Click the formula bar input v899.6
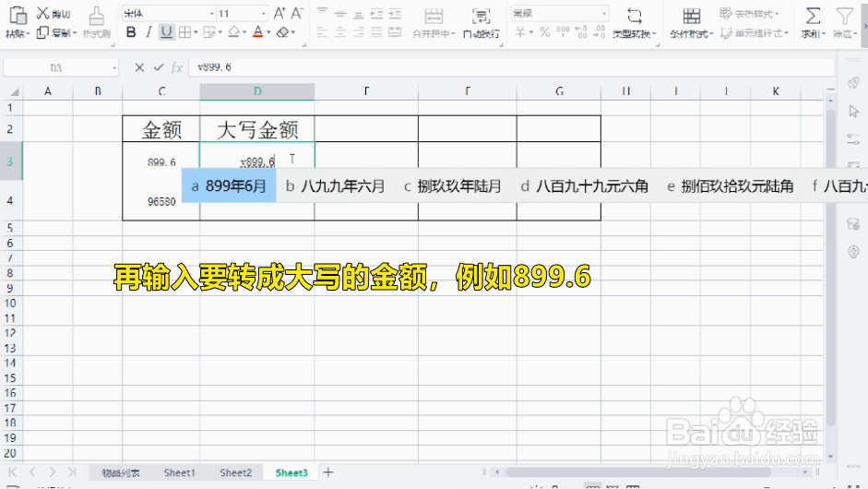The width and height of the screenshot is (868, 489). (x=512, y=67)
